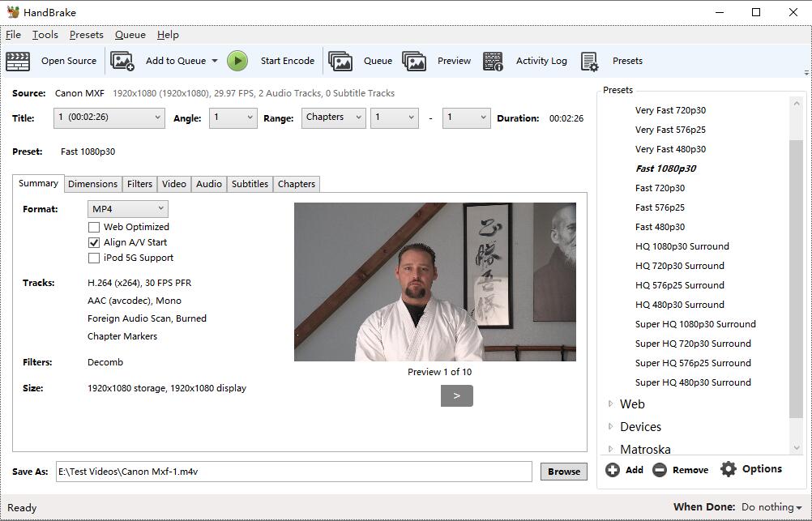Screen dimensions: 812x521
Task: Open the Angle dropdown
Action: pos(233,117)
